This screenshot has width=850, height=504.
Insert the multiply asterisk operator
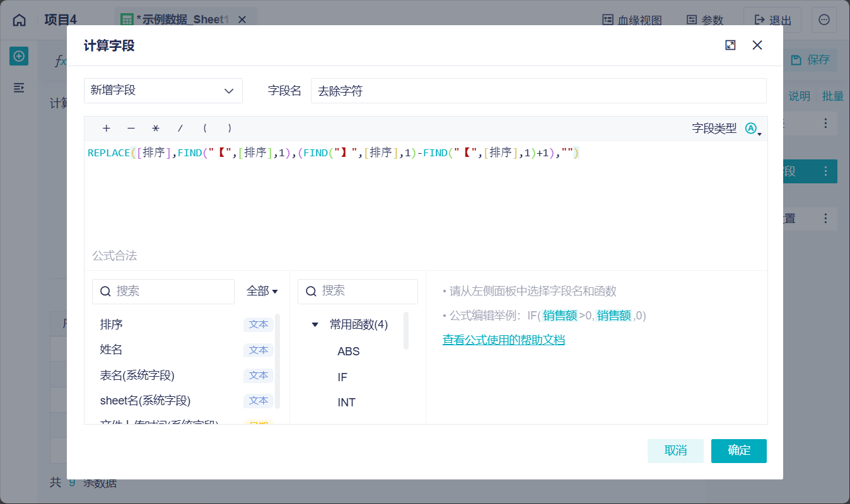(156, 129)
